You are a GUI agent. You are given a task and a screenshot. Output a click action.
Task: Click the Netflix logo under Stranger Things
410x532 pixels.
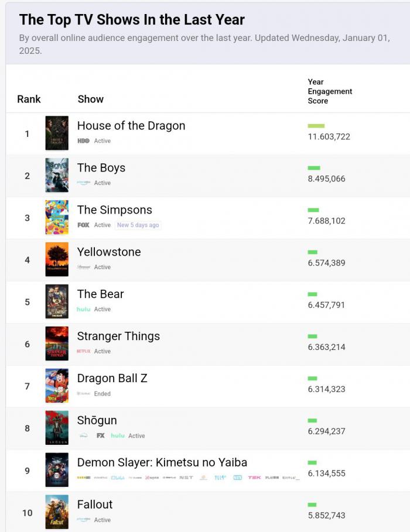(x=84, y=351)
